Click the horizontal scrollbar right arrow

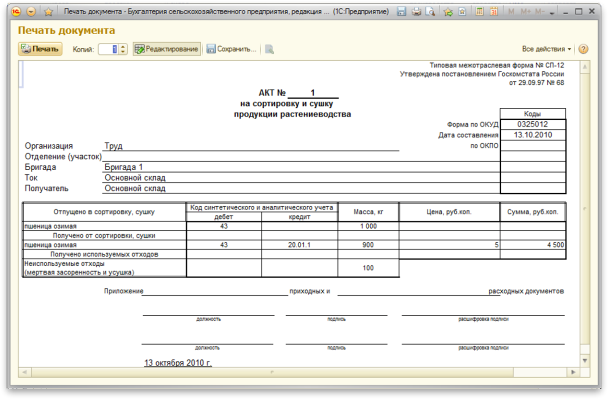[573, 372]
